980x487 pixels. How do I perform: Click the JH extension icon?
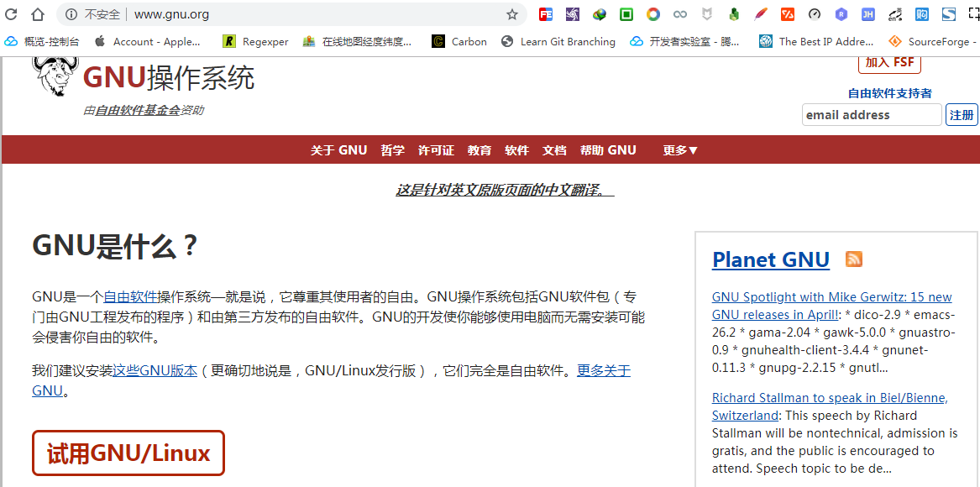(x=867, y=14)
